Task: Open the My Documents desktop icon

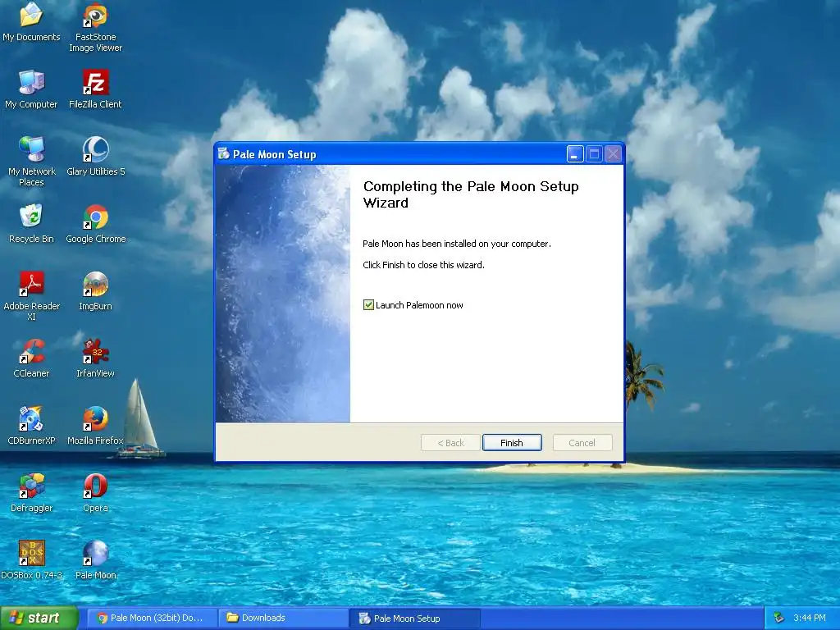Action: tap(31, 22)
